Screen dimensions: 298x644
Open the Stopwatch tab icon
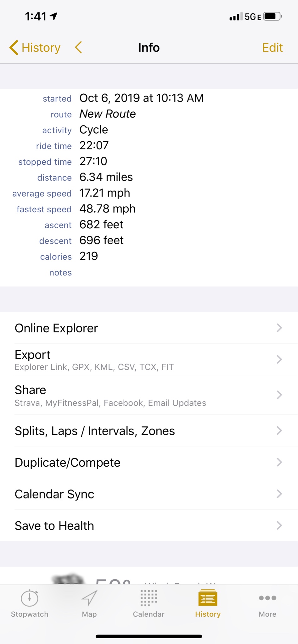pyautogui.click(x=30, y=598)
